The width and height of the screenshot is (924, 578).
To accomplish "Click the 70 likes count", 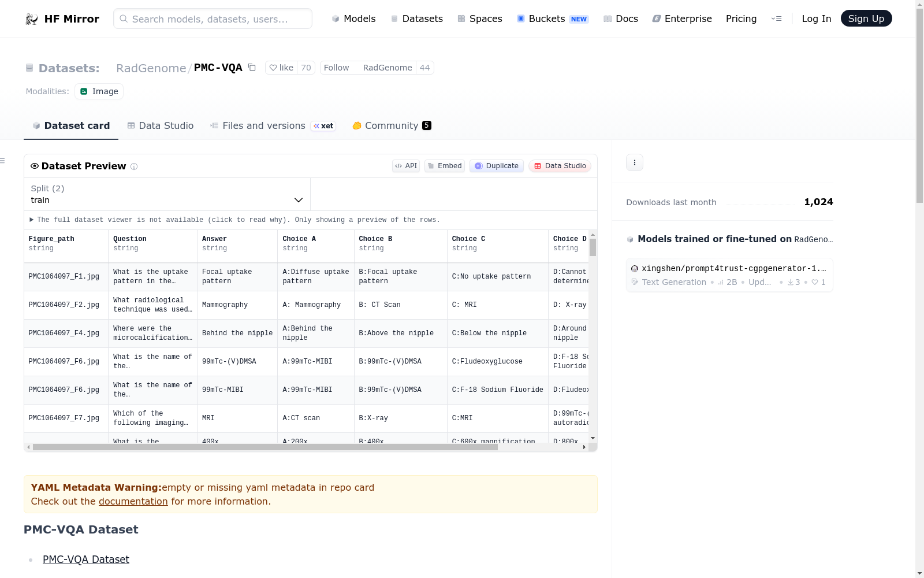I will (x=306, y=68).
